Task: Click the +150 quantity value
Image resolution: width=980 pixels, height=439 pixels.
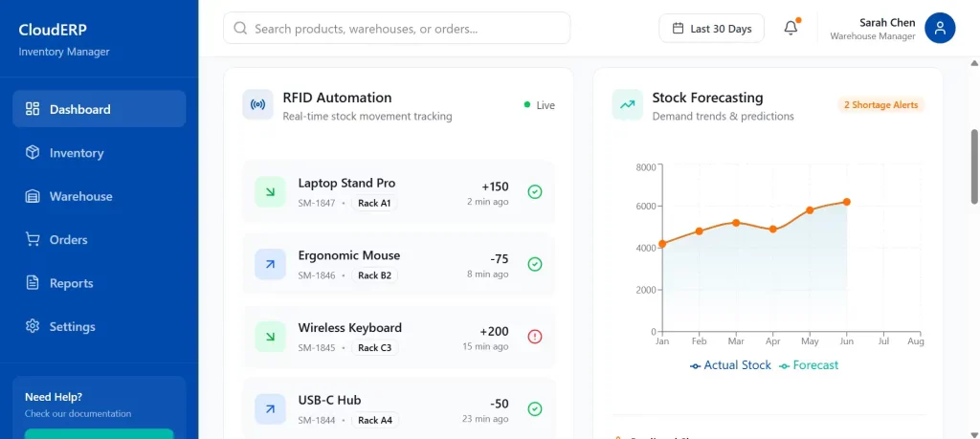Action: pos(495,187)
